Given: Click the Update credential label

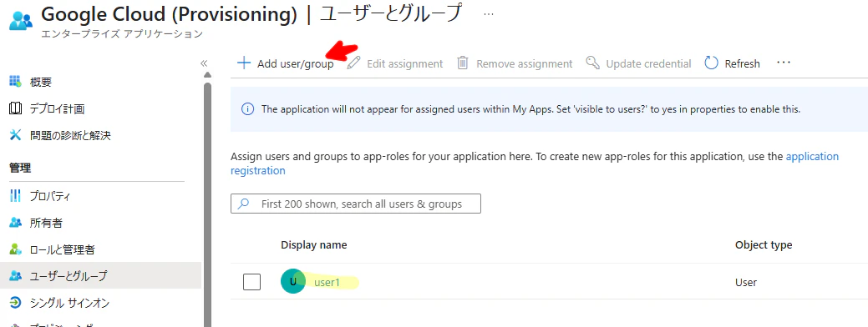Looking at the screenshot, I should pyautogui.click(x=648, y=63).
